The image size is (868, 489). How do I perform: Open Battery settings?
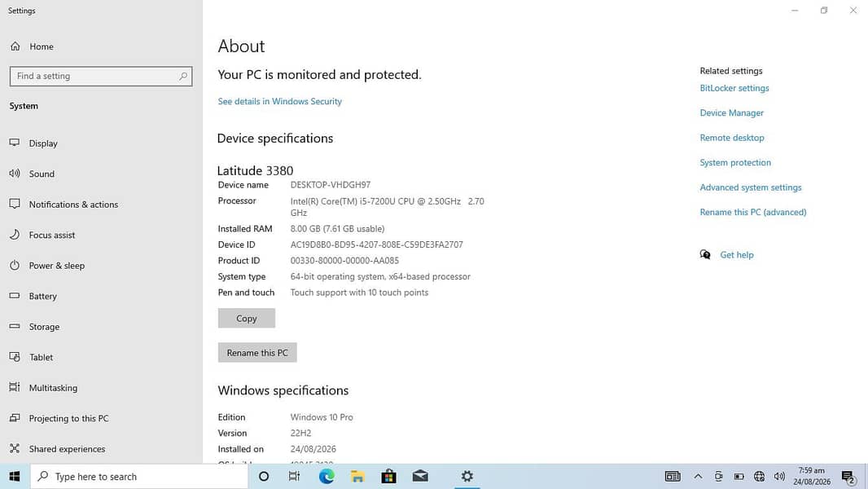[x=43, y=297]
